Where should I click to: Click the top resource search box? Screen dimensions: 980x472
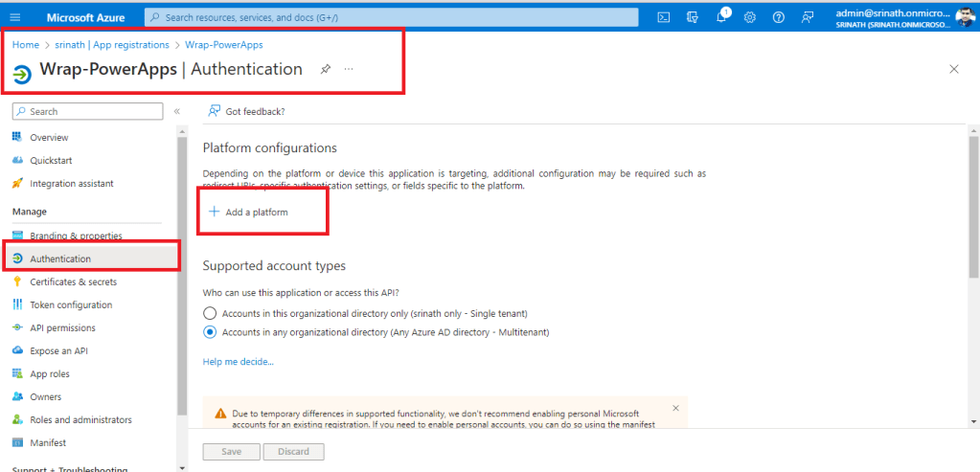coord(393,16)
